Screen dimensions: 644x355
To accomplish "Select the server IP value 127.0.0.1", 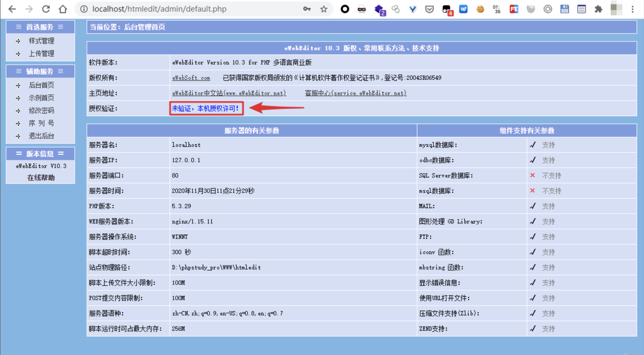I will pyautogui.click(x=186, y=160).
